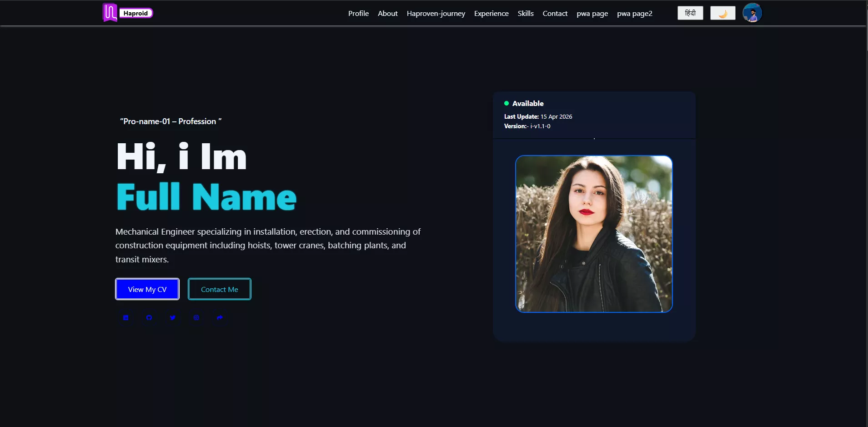Go to Profile in the navigation
This screenshot has width=868, height=427.
tap(358, 14)
